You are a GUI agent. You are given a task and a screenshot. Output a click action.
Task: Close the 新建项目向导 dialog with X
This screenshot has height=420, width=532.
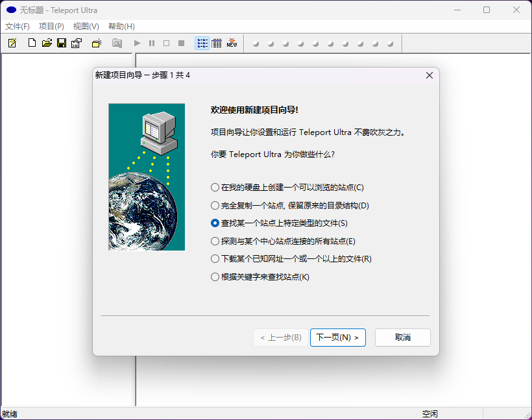429,75
